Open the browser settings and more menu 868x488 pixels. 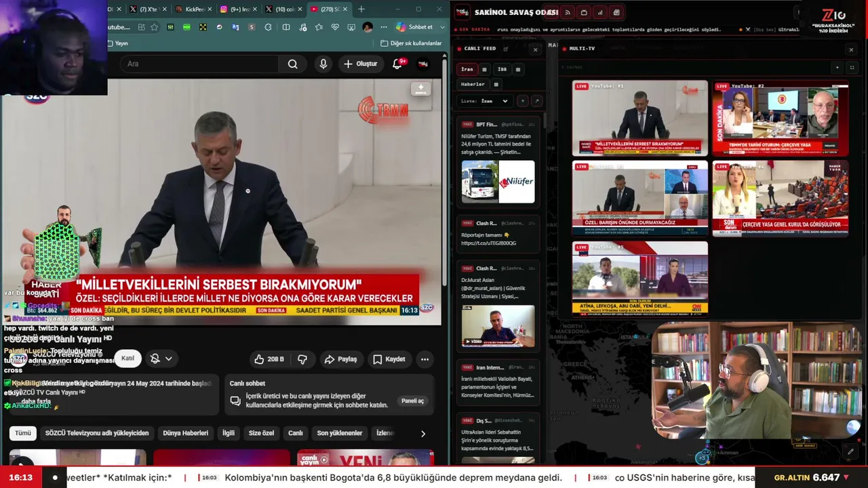click(383, 27)
